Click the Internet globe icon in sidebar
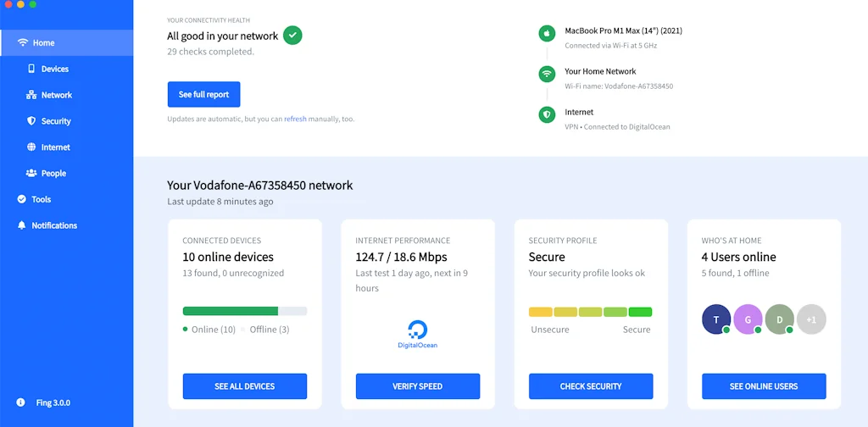Viewport: 868px width, 427px height. click(x=31, y=147)
